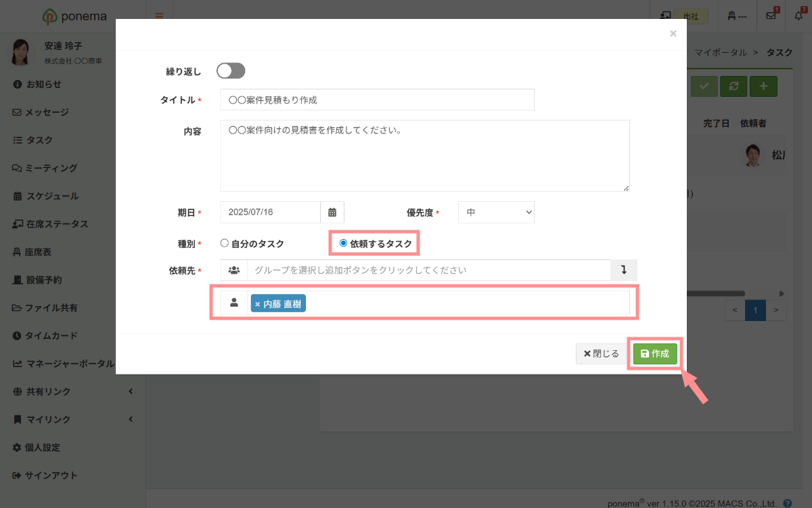Click the green checkmark button

coord(704,86)
